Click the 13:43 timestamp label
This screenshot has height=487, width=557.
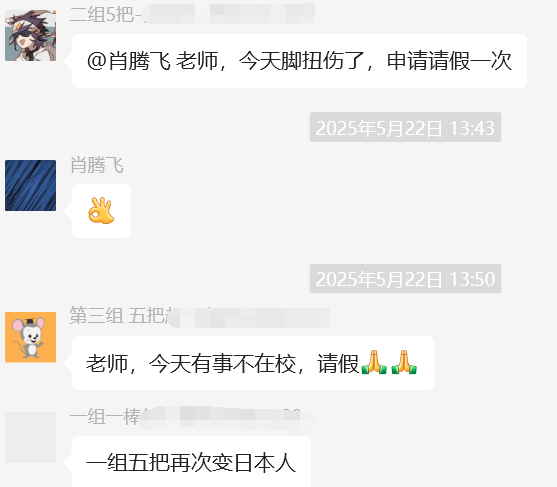coord(405,127)
